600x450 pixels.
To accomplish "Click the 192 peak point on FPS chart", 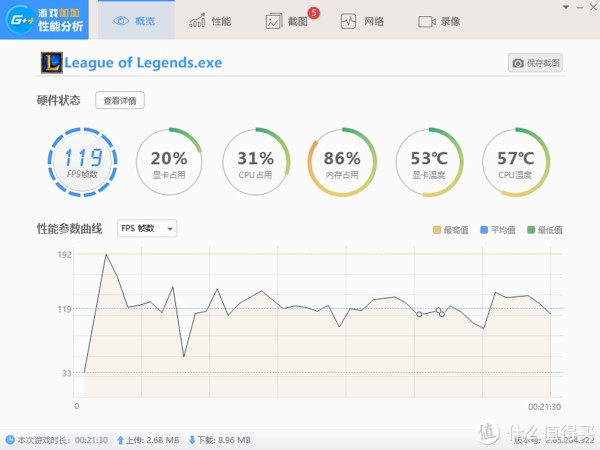I will click(x=106, y=254).
